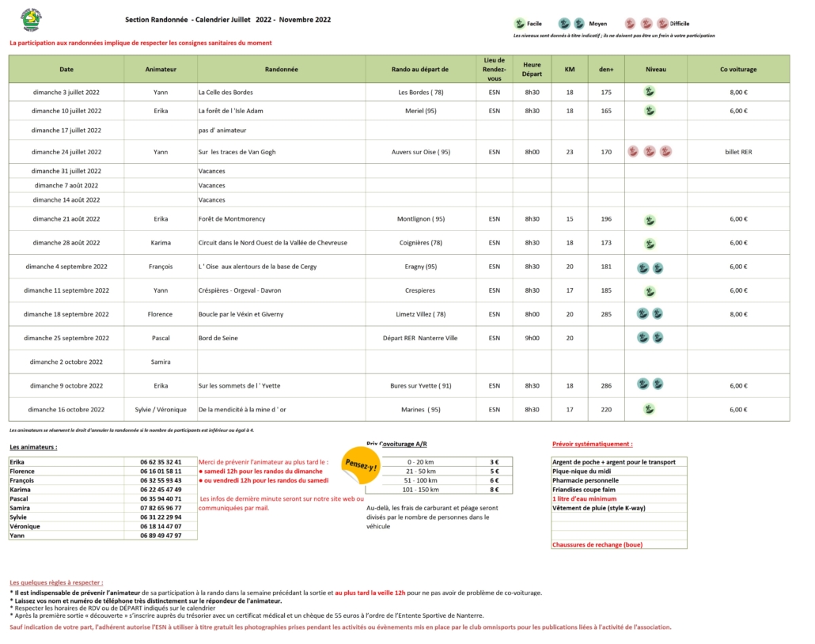Select the level icon in the 3 juillet row
Viewport: 815px width, 644px height.
coord(649,92)
